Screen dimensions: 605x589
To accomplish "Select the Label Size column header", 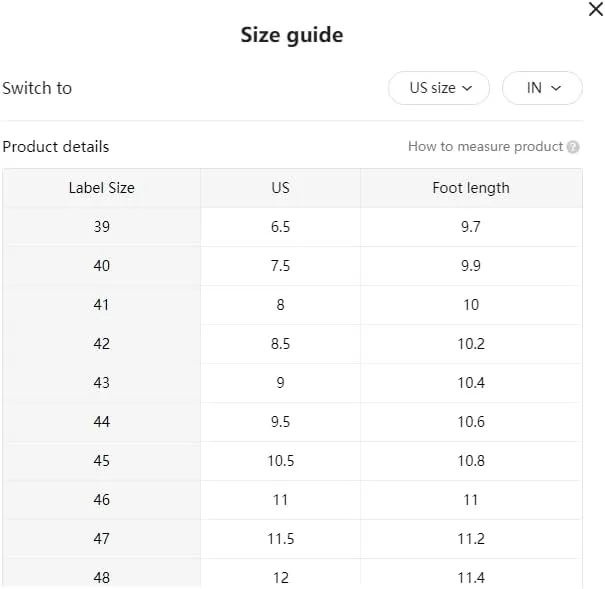I will 102,188.
